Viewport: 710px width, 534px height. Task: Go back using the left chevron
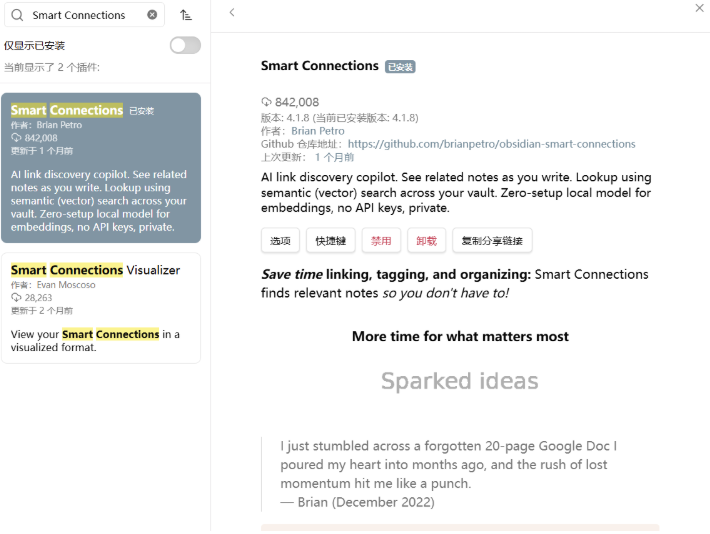232,12
